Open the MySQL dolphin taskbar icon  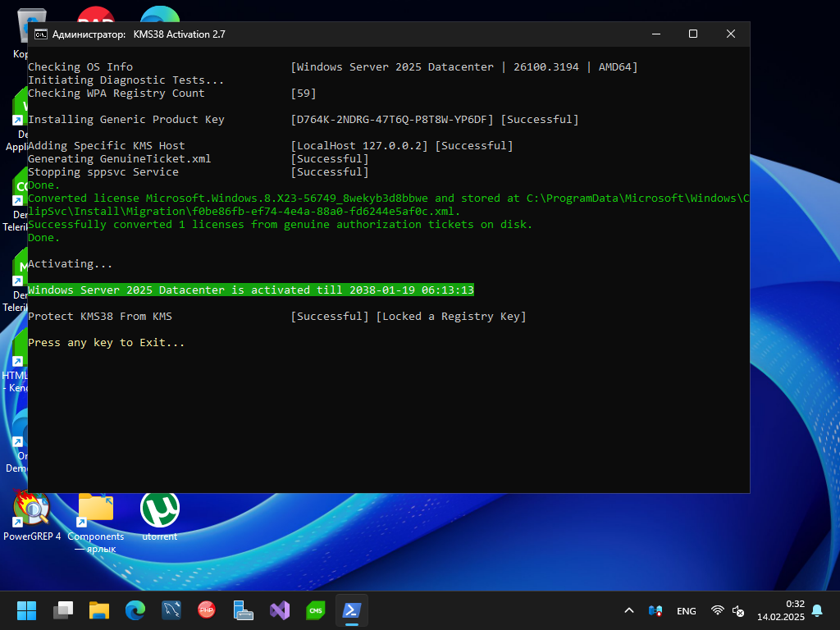(171, 610)
